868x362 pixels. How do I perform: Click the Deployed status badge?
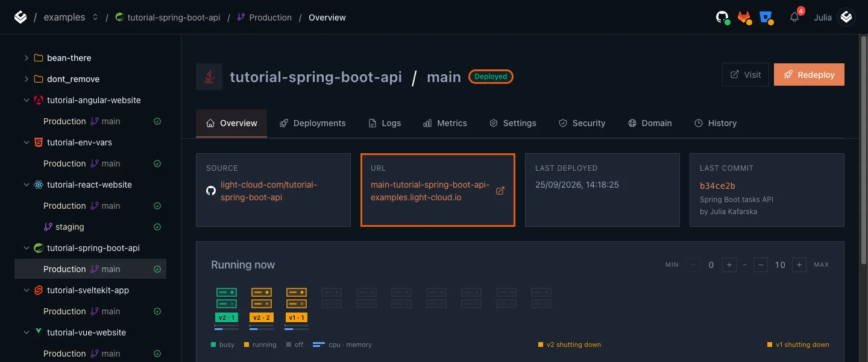coord(491,77)
